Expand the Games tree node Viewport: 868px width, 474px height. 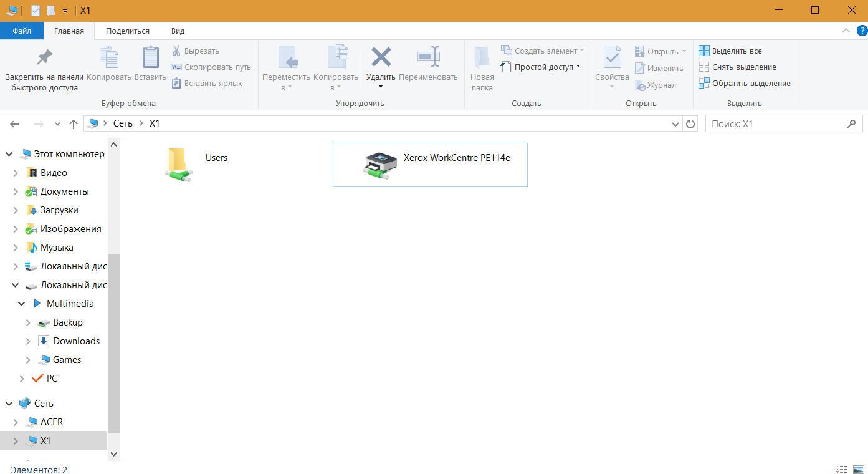[28, 360]
